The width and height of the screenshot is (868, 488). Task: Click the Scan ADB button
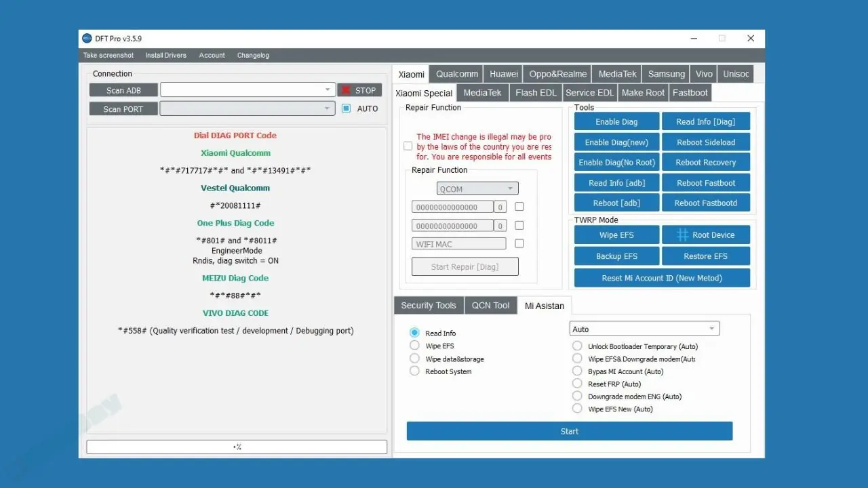coord(123,90)
